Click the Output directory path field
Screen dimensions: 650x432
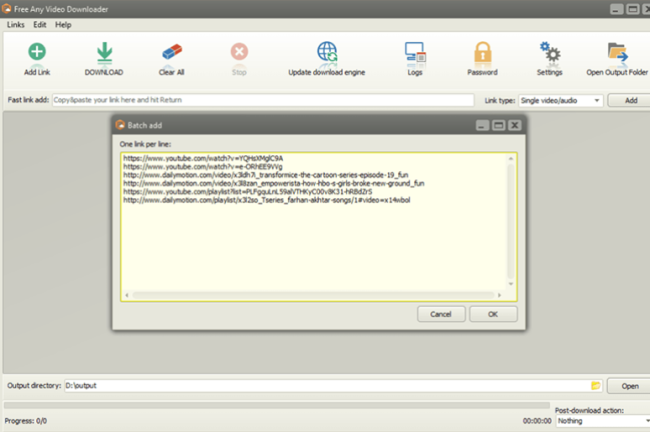[327, 386]
